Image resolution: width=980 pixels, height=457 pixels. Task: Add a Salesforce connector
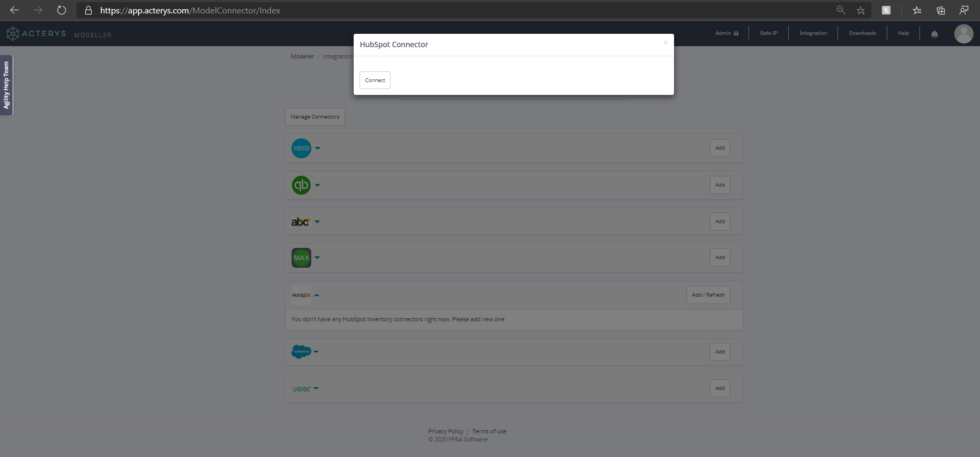720,352
